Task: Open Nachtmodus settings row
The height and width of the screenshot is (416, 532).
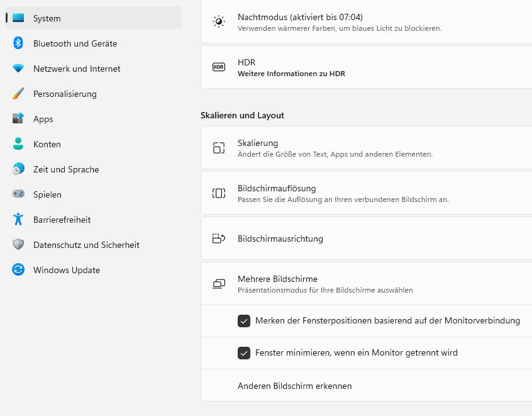Action: [367, 21]
